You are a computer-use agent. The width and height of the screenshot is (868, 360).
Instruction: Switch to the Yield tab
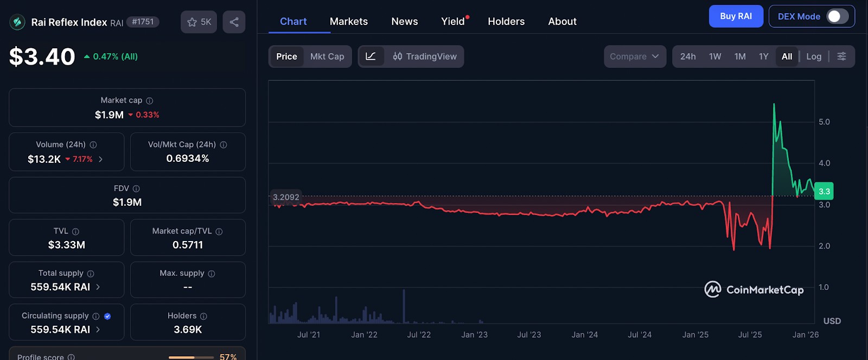coord(453,21)
